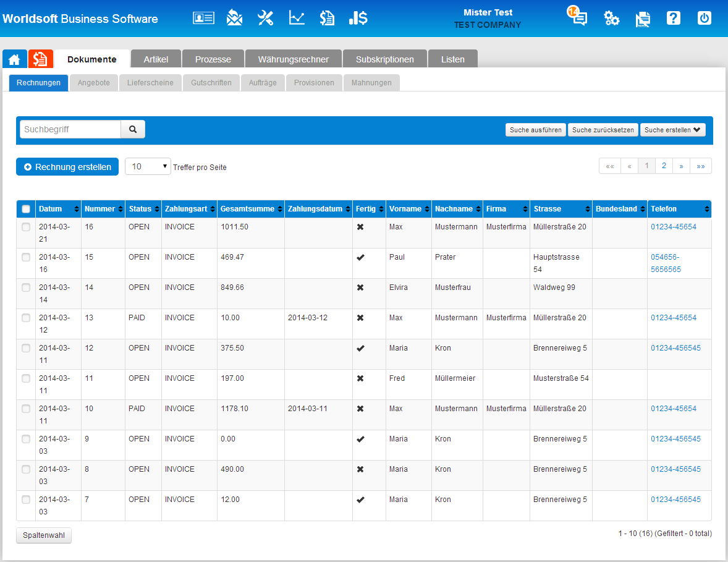
Task: Open the Spaltenwahl column chooser
Action: click(44, 535)
